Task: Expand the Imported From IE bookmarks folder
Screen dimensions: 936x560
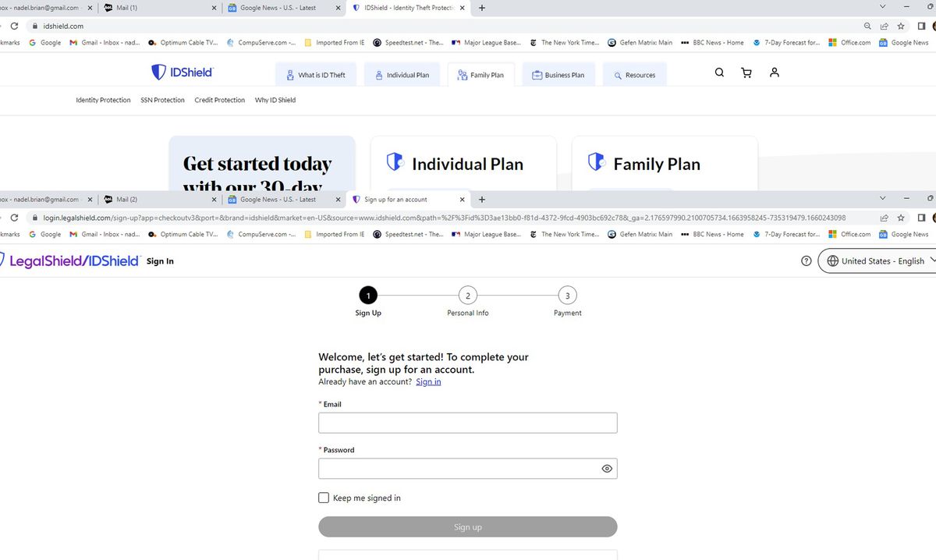Action: click(x=335, y=234)
